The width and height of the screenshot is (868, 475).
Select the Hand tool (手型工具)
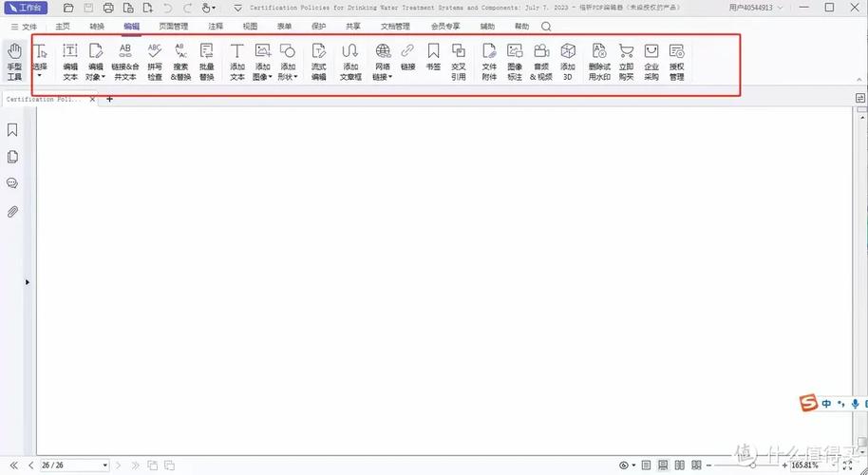[x=14, y=62]
